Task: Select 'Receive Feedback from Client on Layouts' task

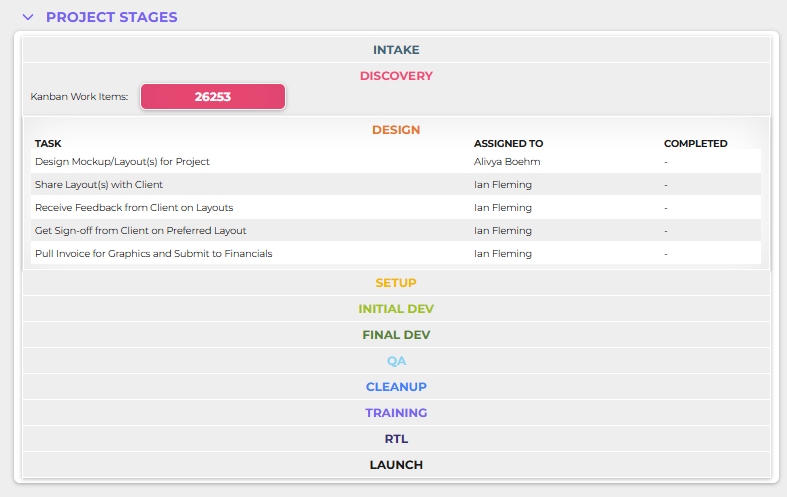Action: click(134, 208)
